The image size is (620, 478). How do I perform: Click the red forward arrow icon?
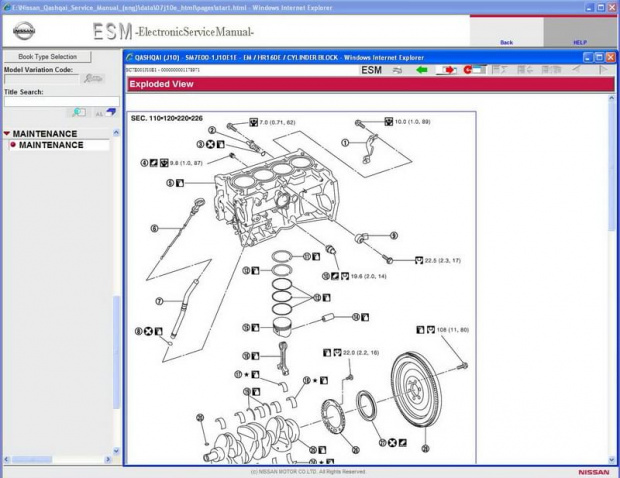pos(448,70)
